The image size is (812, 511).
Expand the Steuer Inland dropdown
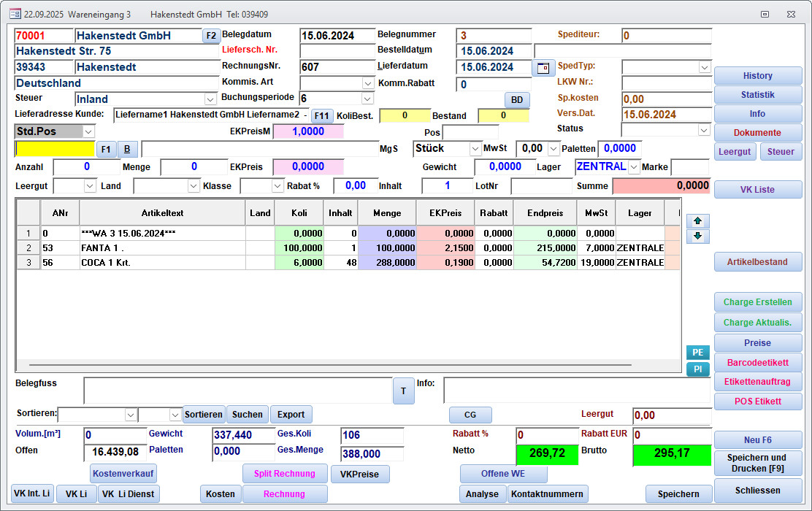[x=210, y=99]
